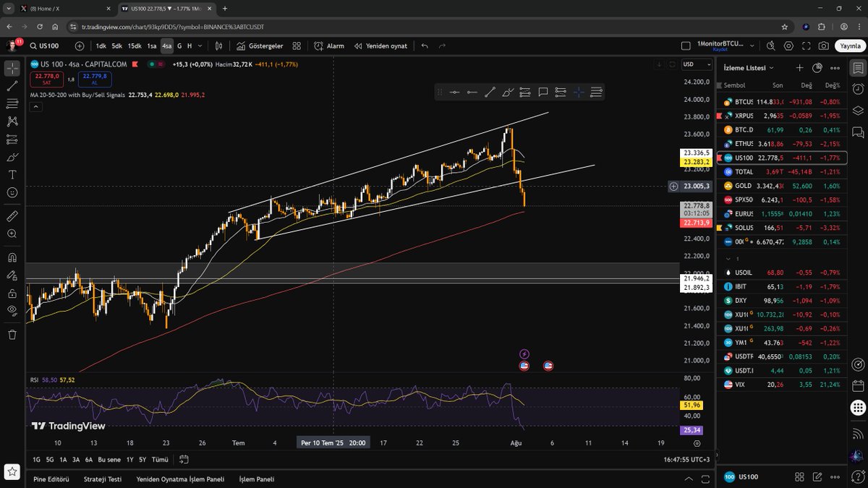This screenshot has height=488, width=868.
Task: Set date range to Bu sene
Action: coord(109,459)
